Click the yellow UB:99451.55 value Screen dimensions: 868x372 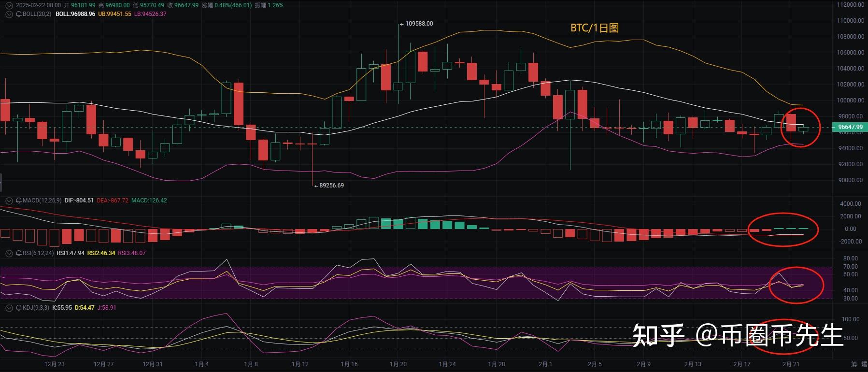click(x=114, y=14)
